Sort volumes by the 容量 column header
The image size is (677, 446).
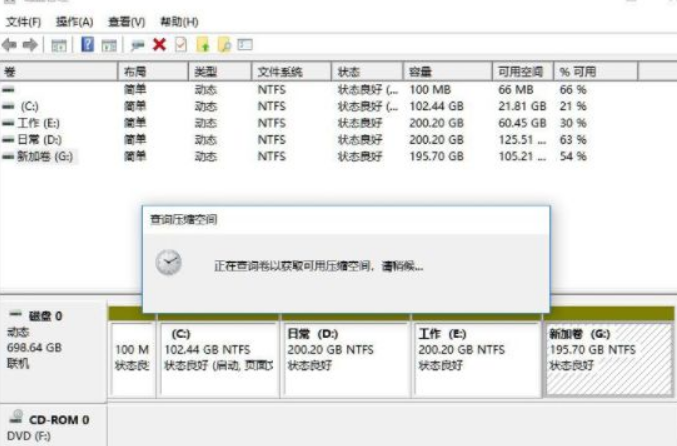[420, 72]
